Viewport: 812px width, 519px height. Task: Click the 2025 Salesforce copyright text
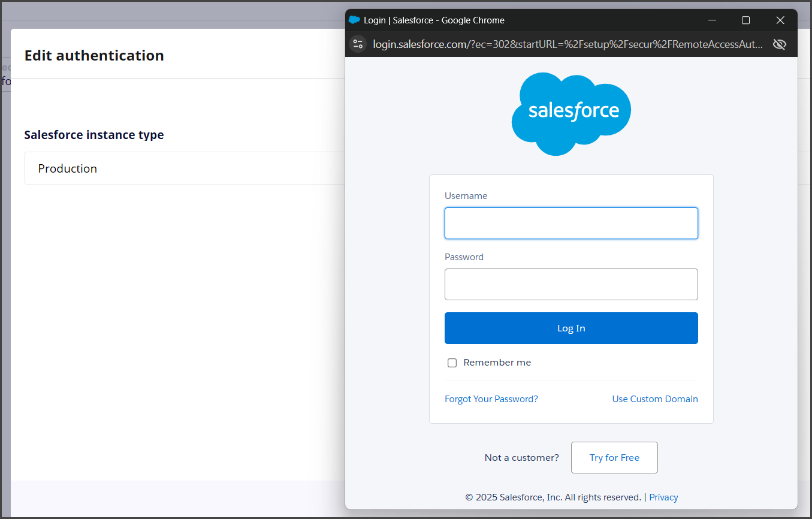coord(553,497)
